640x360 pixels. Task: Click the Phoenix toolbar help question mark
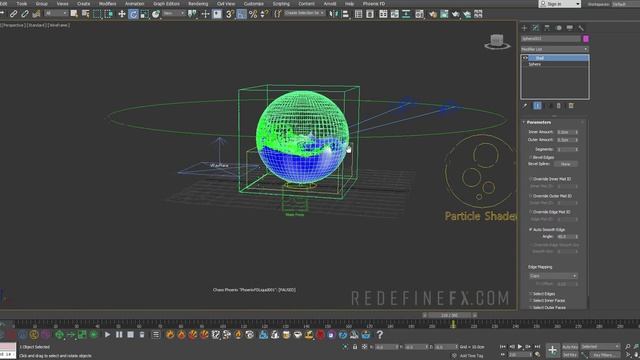tap(380, 335)
